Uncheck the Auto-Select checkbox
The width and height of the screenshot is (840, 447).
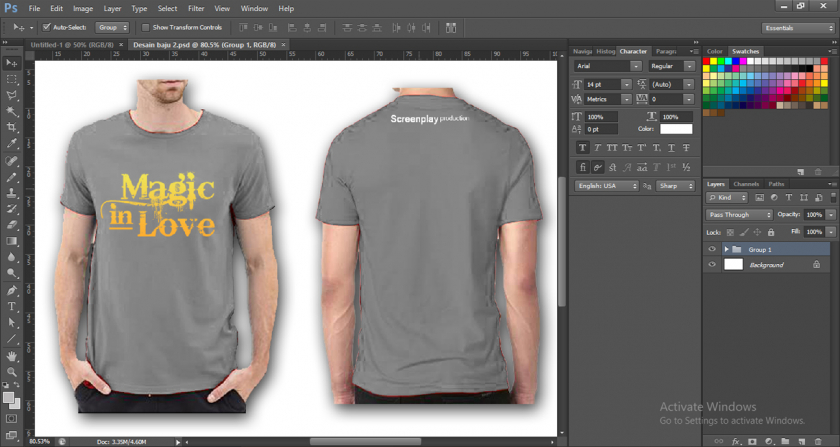point(47,27)
